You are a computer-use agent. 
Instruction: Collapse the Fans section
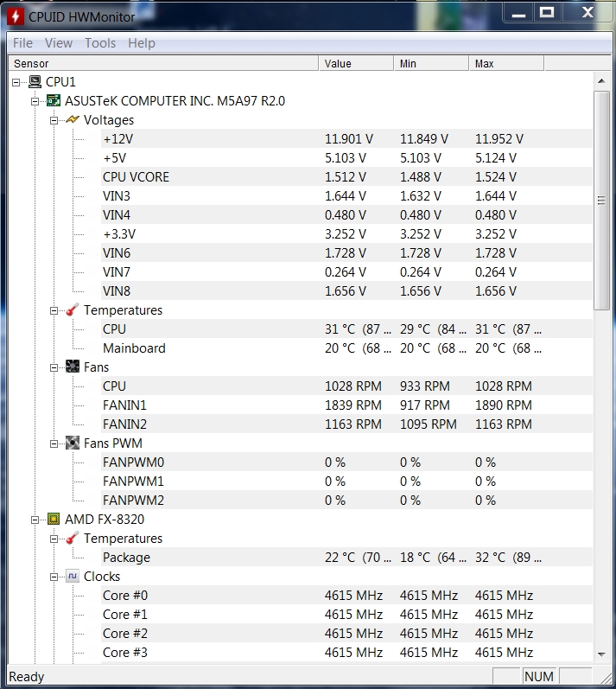point(54,367)
